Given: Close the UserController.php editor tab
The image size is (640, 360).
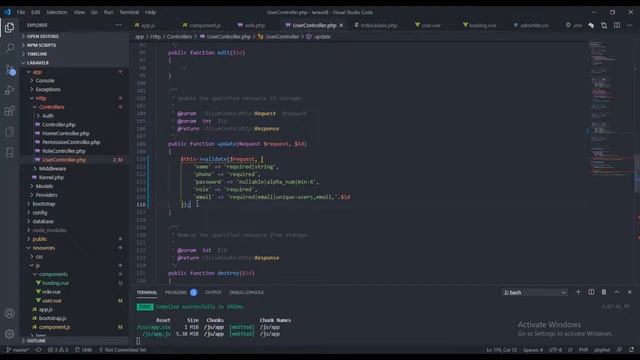Looking at the screenshot, I should pos(341,25).
